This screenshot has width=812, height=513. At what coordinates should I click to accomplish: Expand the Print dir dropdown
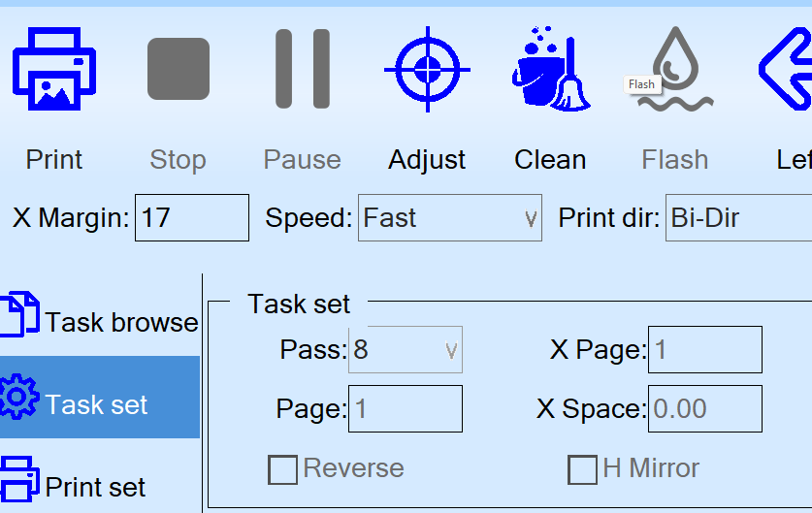(x=739, y=218)
